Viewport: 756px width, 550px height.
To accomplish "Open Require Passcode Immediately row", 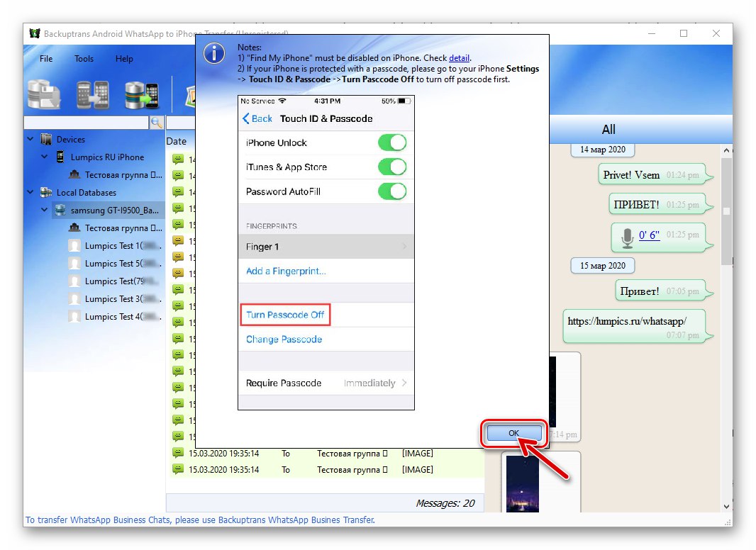I will pyautogui.click(x=326, y=383).
